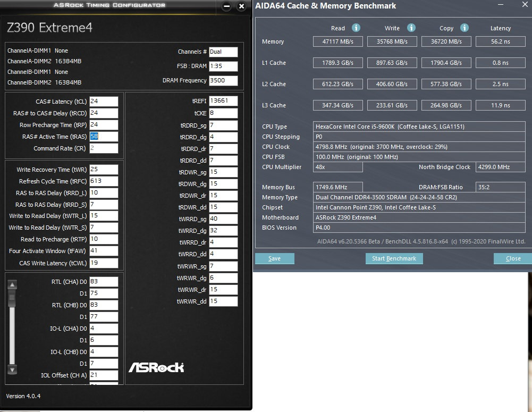This screenshot has height=412, width=532.
Task: Click the Memory Latency value 56.2 ns
Action: pyautogui.click(x=501, y=41)
